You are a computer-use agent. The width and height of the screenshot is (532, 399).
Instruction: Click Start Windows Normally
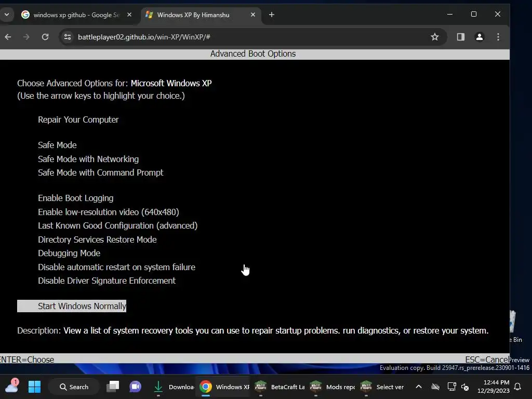click(72, 306)
